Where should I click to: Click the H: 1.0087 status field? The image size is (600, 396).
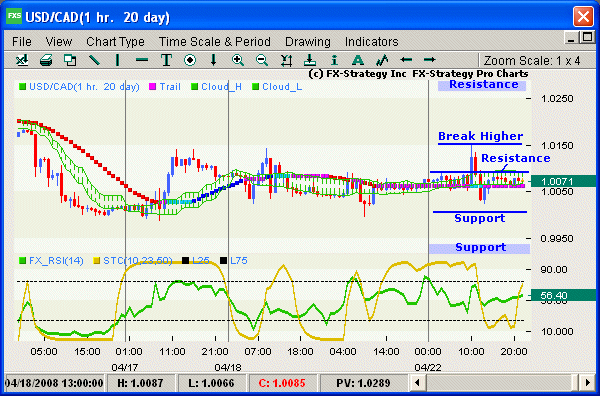[x=140, y=383]
